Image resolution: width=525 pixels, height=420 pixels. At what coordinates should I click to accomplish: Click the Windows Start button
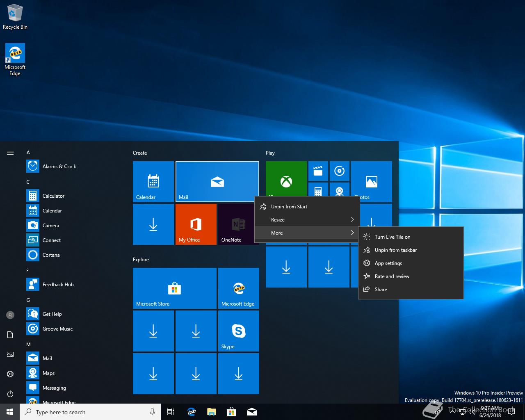pos(10,412)
